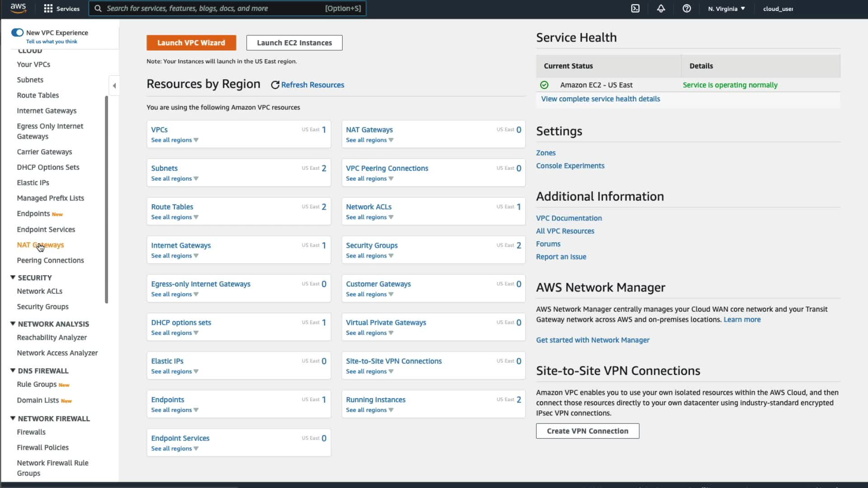Collapse the SECURITY sidebar section

tap(13, 277)
